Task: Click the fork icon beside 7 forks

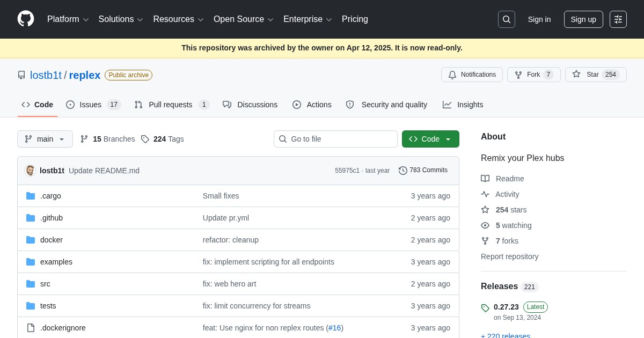Action: (x=485, y=241)
